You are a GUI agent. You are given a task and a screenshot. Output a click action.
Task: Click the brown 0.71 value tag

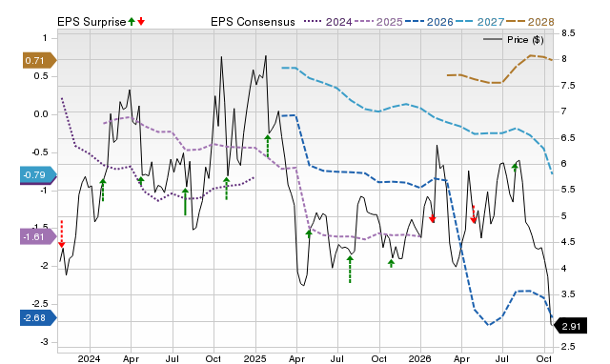click(39, 60)
